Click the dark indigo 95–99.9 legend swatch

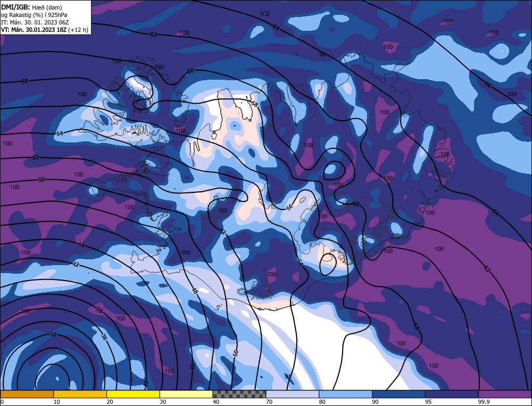click(x=452, y=394)
